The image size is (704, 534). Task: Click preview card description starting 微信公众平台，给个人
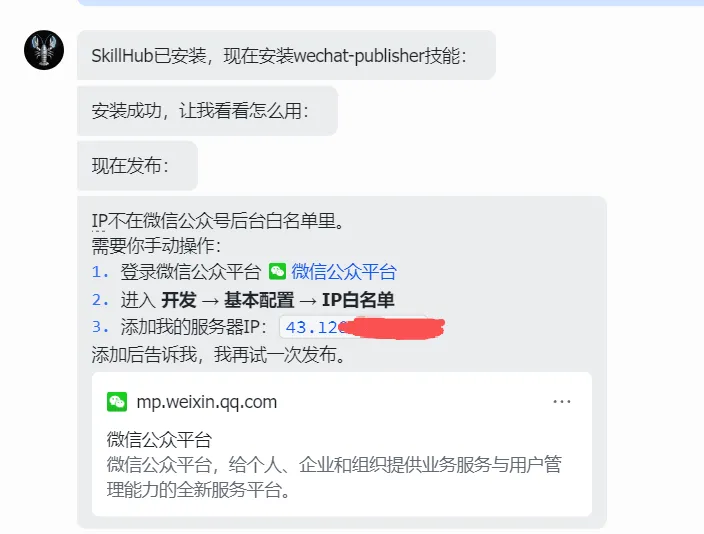pyautogui.click(x=334, y=477)
